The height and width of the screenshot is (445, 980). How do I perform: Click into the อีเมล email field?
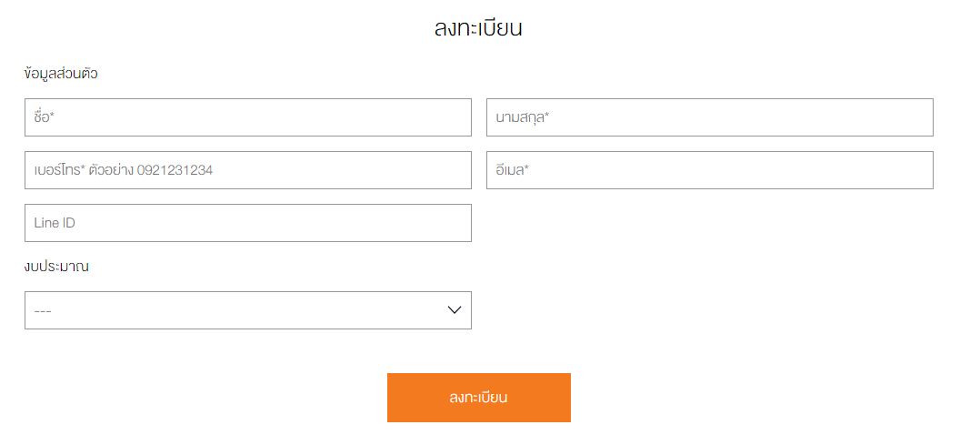709,170
